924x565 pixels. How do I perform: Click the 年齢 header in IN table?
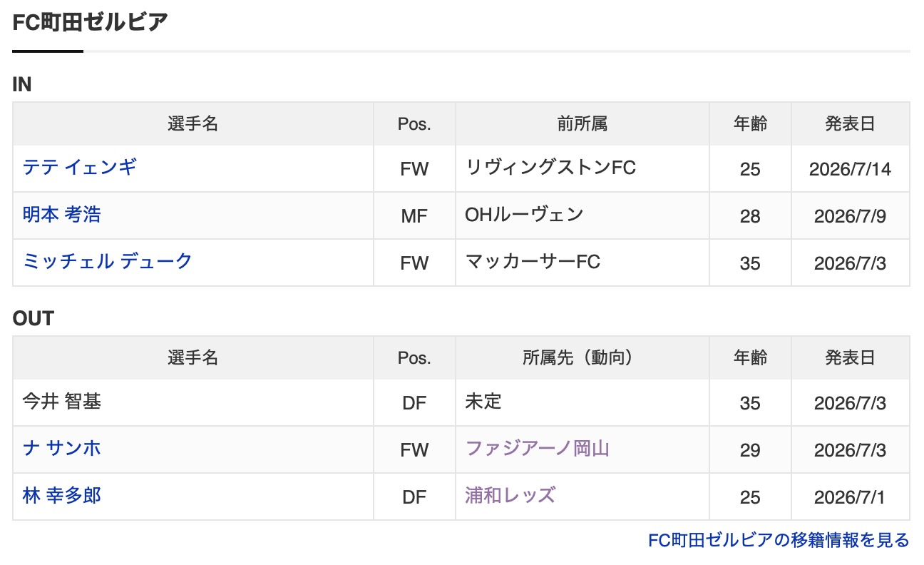pos(751,124)
